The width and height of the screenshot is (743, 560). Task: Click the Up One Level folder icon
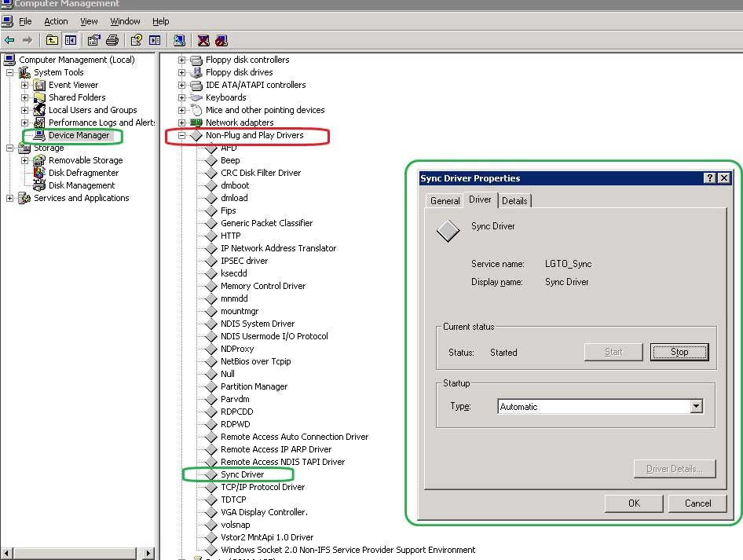pos(52,40)
